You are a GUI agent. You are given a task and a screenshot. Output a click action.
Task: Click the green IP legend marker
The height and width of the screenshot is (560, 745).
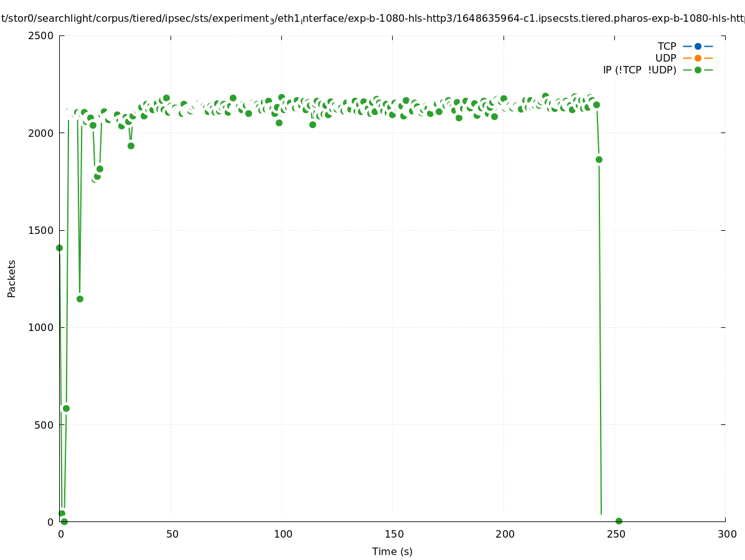(x=698, y=70)
